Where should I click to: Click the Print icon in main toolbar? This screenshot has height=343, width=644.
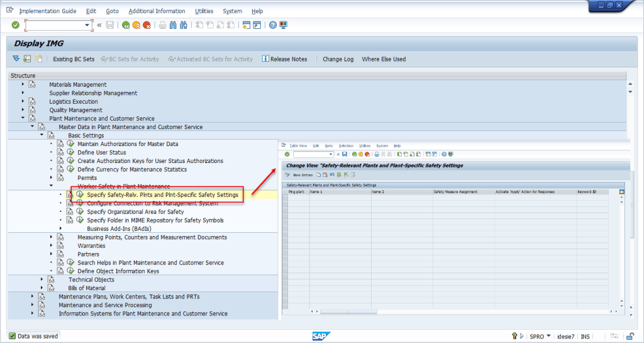(x=162, y=25)
